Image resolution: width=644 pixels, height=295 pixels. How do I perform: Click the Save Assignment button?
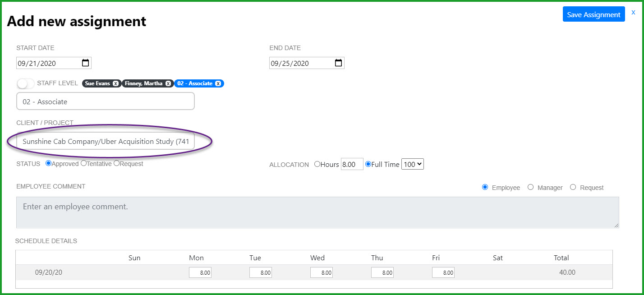coord(593,14)
